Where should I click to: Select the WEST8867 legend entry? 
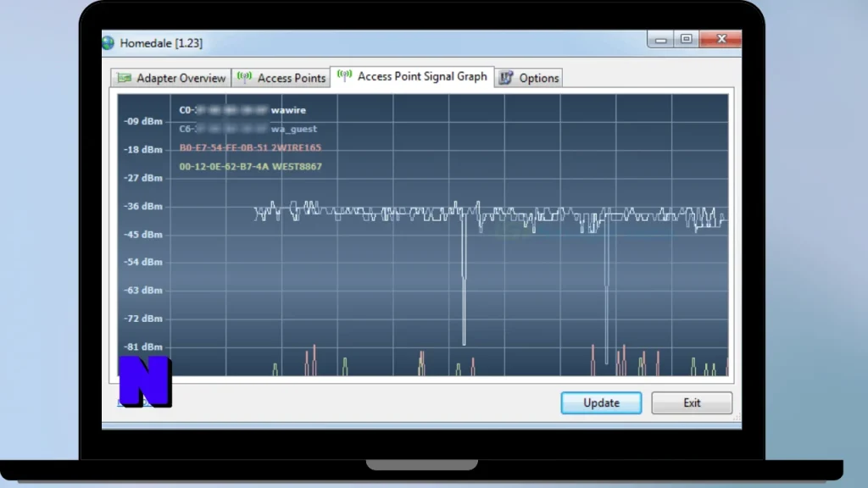[250, 167]
